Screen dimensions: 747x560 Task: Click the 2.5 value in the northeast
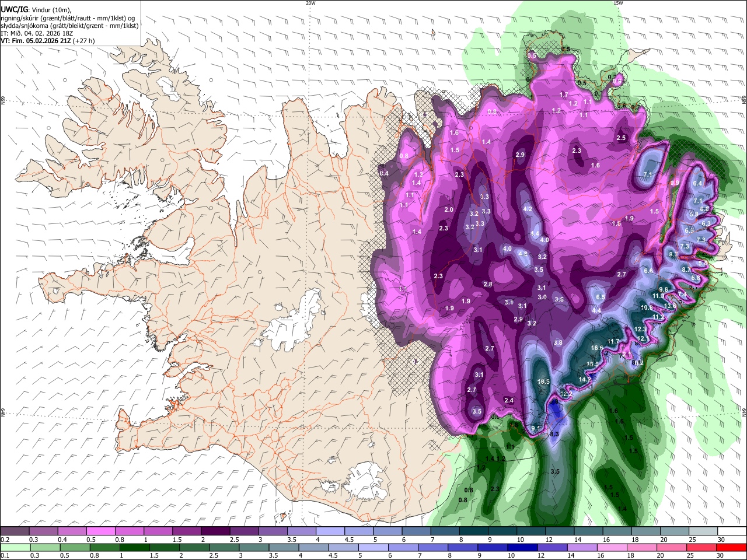tap(621, 138)
